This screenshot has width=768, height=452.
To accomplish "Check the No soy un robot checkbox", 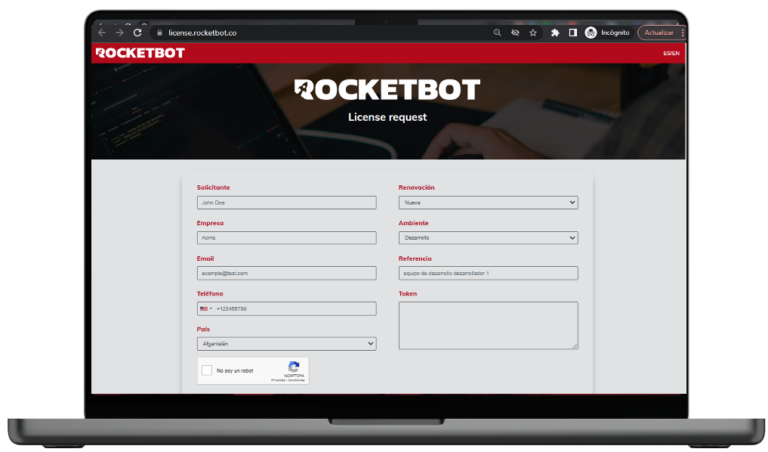I will (207, 371).
